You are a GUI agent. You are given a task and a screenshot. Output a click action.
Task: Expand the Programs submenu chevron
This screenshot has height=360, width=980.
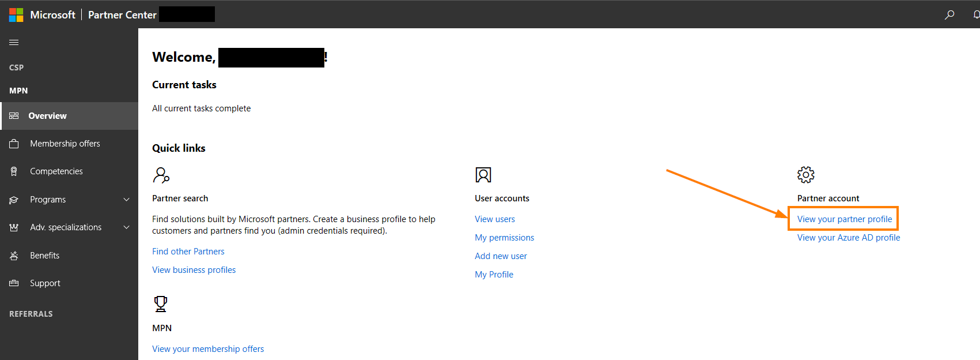127,200
